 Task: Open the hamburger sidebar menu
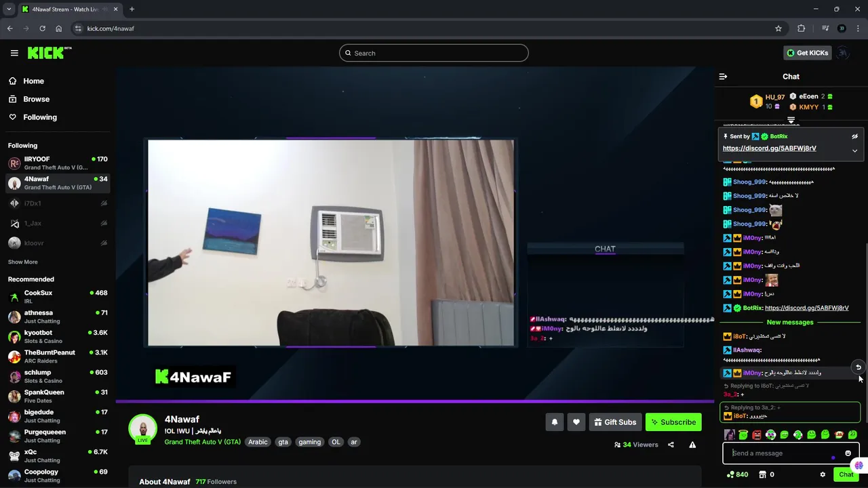point(14,53)
